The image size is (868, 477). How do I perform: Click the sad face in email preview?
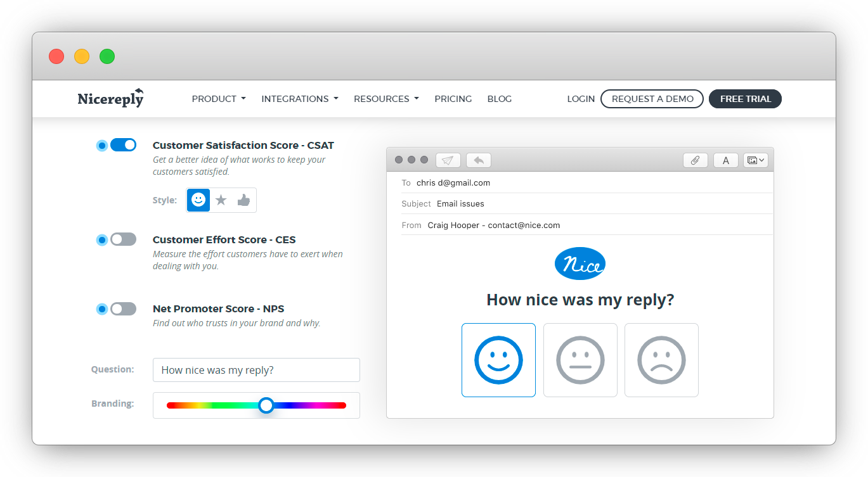pyautogui.click(x=661, y=360)
